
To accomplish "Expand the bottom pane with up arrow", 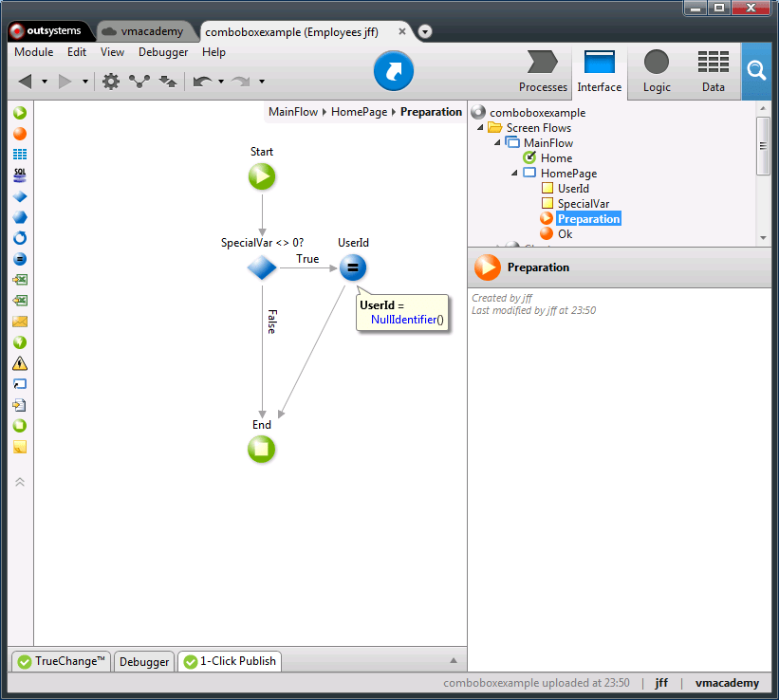I will pyautogui.click(x=454, y=660).
